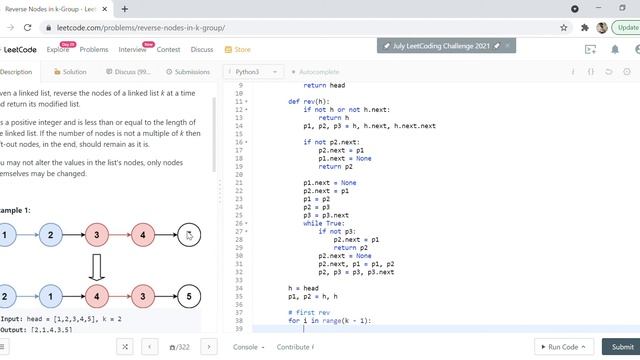The width and height of the screenshot is (640, 360).
Task: Open the Contribute link
Action: point(295,347)
